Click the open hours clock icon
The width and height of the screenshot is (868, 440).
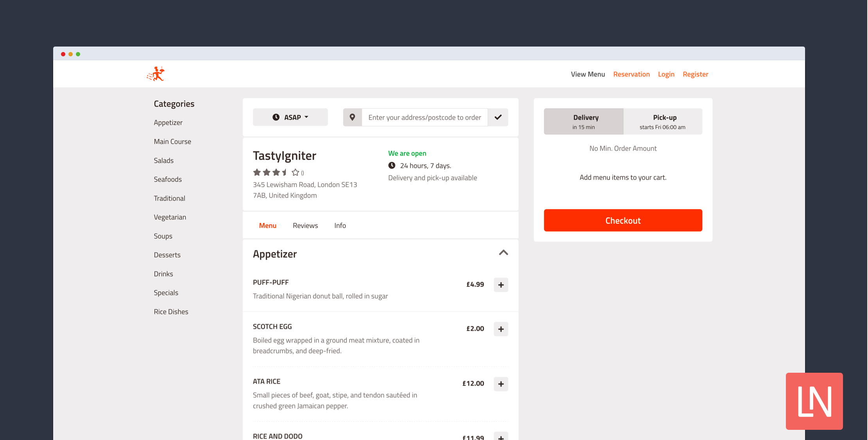point(391,165)
